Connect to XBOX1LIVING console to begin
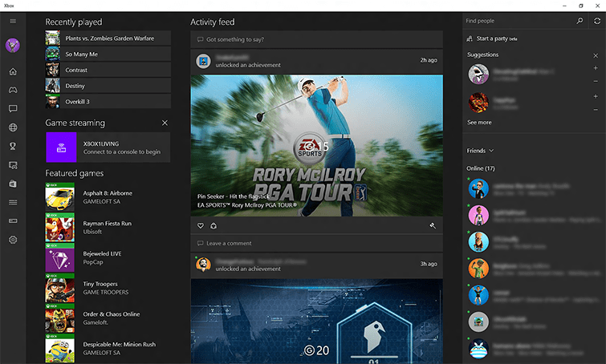Viewport: 606px width, 364px height. tap(108, 148)
